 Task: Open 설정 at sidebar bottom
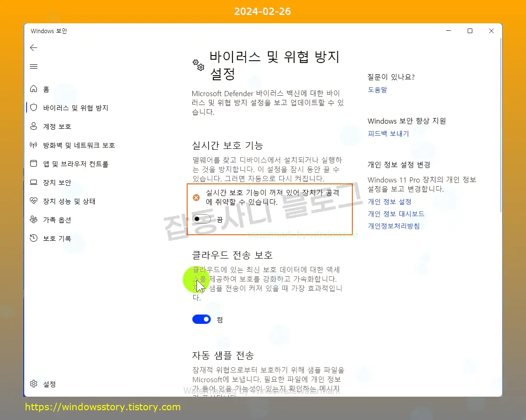pyautogui.click(x=49, y=384)
